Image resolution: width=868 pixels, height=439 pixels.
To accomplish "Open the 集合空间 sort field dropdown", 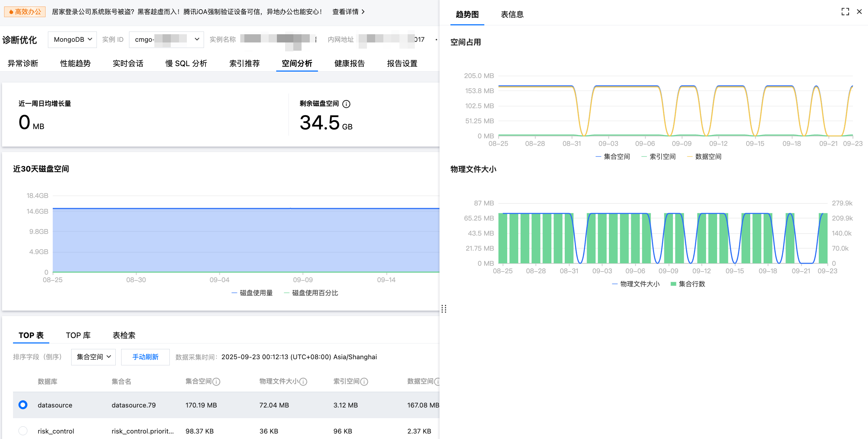I will [93, 357].
